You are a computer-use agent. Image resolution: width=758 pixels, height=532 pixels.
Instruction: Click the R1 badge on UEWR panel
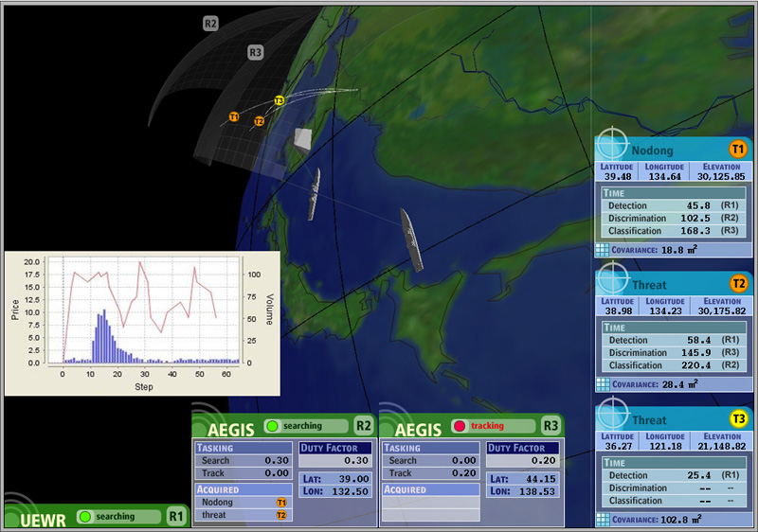(x=176, y=516)
